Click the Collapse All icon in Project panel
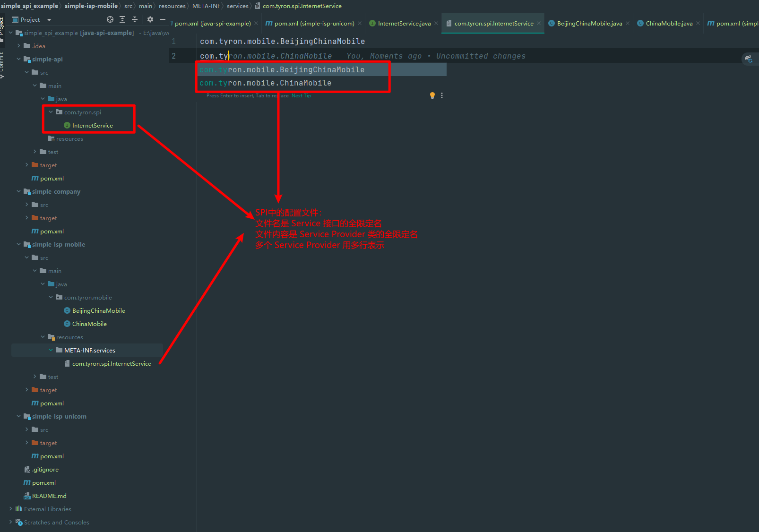 pyautogui.click(x=135, y=19)
